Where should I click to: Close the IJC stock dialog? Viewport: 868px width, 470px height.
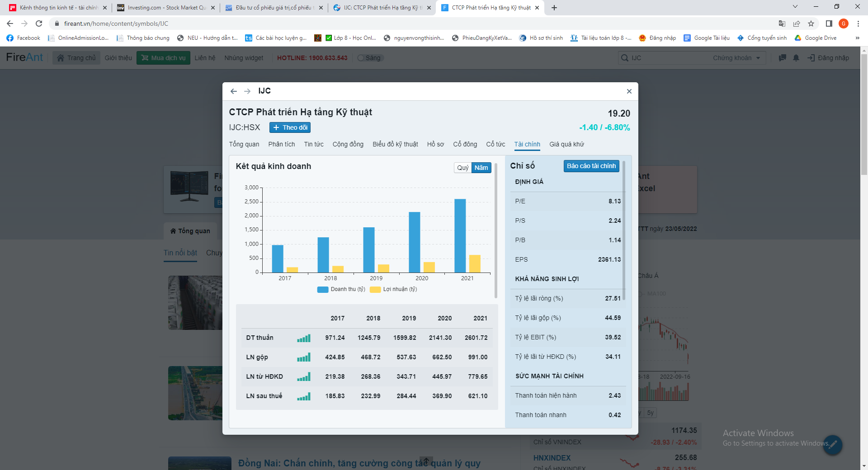pos(629,91)
